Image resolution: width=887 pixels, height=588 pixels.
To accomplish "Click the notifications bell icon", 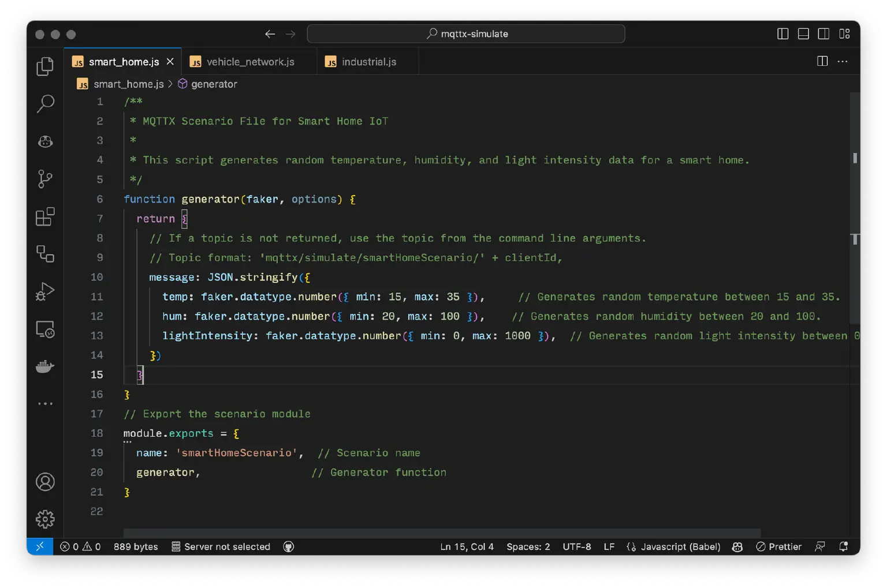I will (843, 546).
